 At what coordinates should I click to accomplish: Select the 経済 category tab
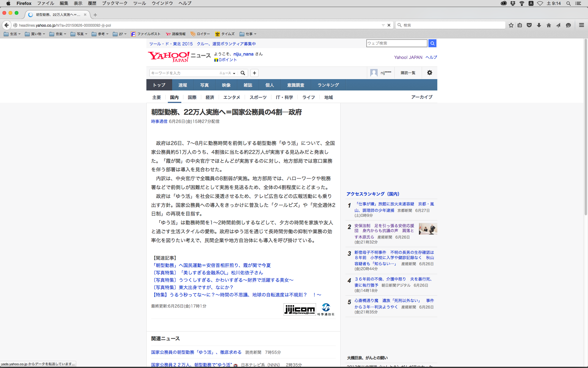point(210,97)
